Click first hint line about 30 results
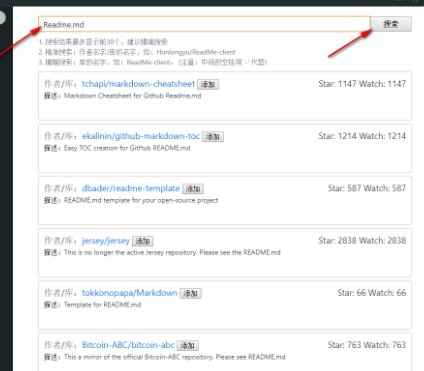This screenshot has height=371, width=424. pos(103,42)
